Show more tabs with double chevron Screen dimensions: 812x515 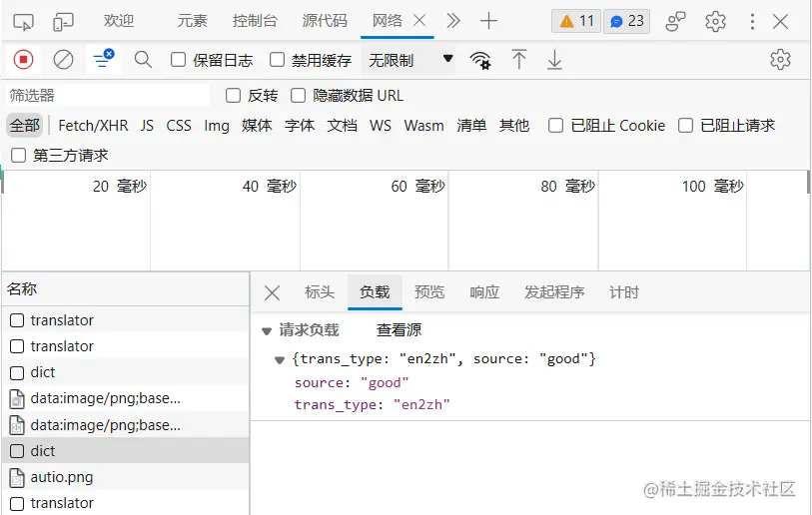click(x=453, y=21)
